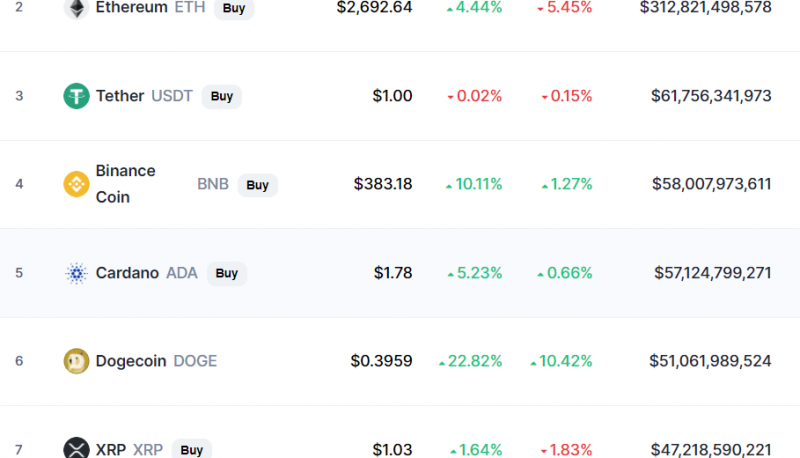Viewport: 800px width, 458px height.
Task: Click Buy next to BNB ticker
Action: (x=258, y=185)
